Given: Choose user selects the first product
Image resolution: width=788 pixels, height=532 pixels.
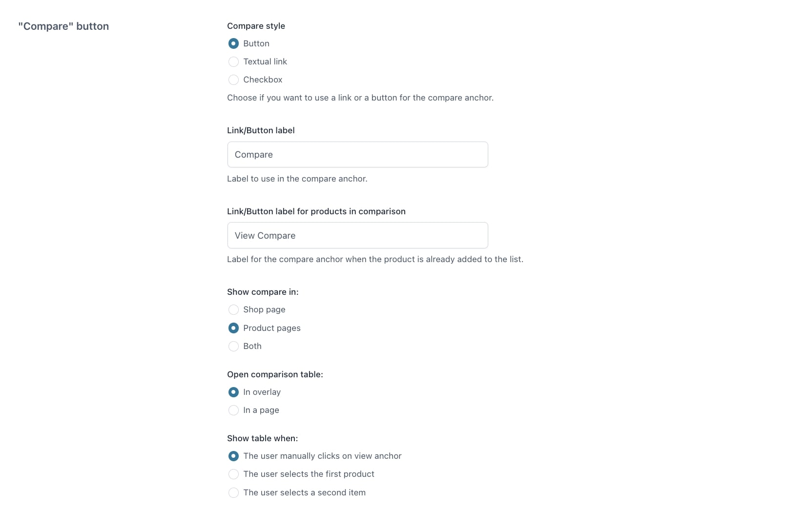Looking at the screenshot, I should pyautogui.click(x=233, y=474).
